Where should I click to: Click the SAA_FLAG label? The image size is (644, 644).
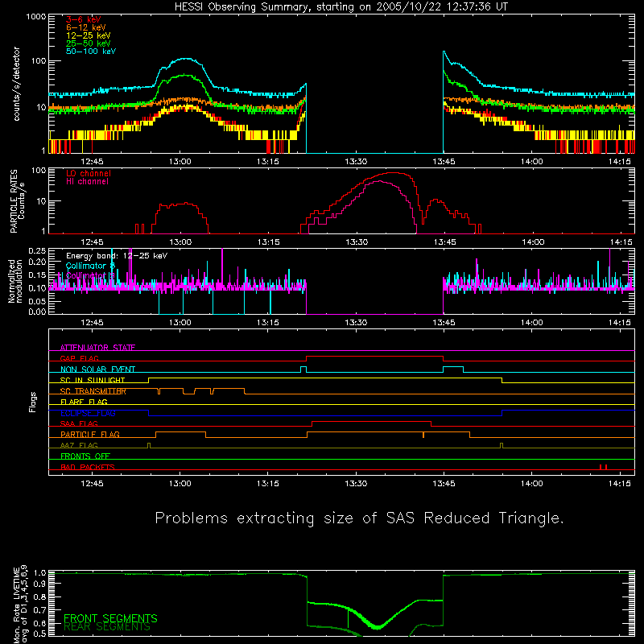pyautogui.click(x=79, y=423)
